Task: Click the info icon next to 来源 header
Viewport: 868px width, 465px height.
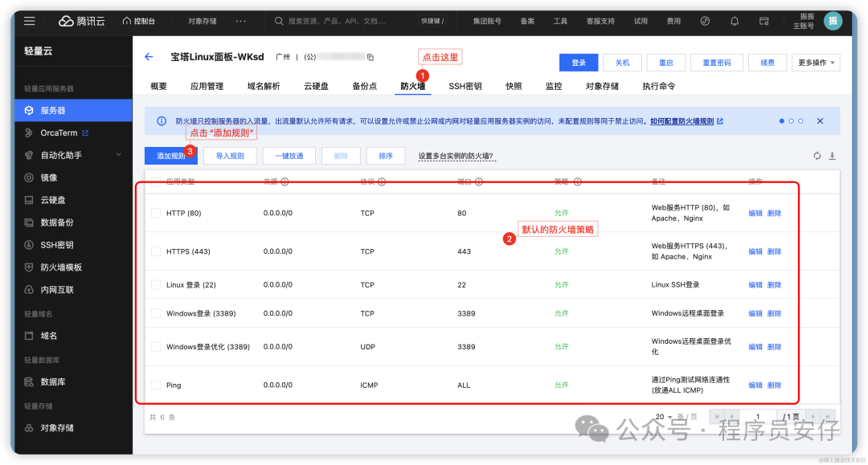Action: point(285,182)
